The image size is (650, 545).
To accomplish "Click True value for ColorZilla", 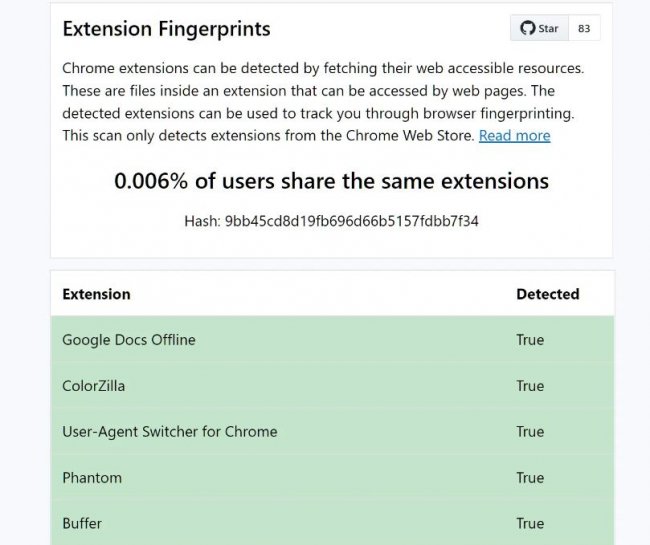I will 530,386.
